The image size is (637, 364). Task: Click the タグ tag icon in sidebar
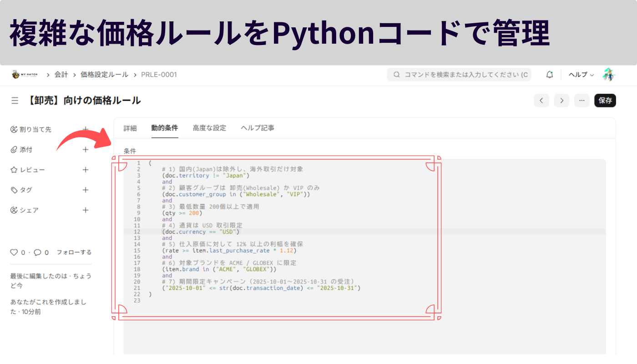click(x=14, y=190)
